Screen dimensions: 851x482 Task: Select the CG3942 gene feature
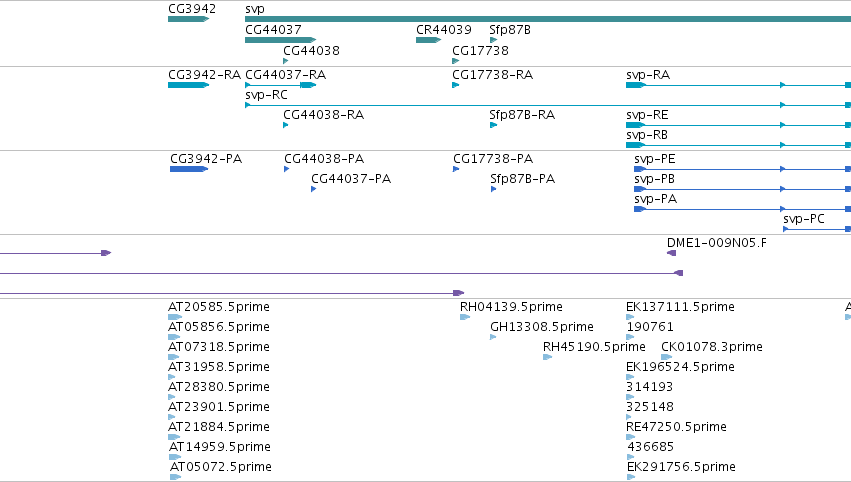[188, 19]
